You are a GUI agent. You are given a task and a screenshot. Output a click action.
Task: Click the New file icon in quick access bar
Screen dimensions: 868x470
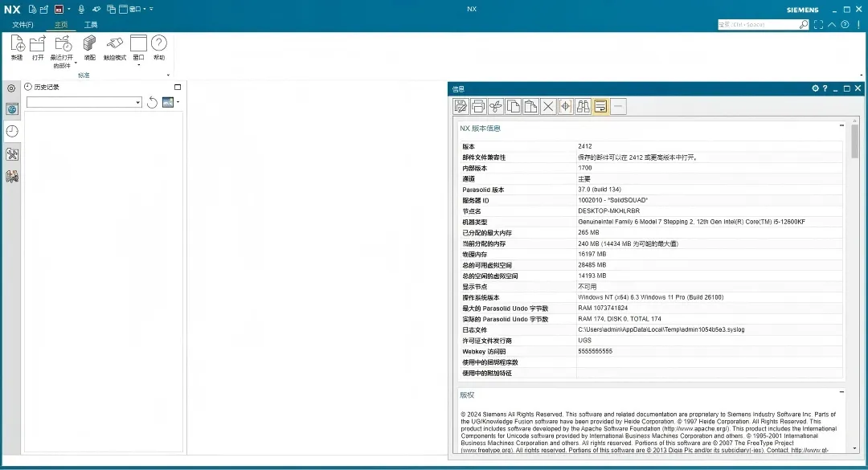(33, 9)
